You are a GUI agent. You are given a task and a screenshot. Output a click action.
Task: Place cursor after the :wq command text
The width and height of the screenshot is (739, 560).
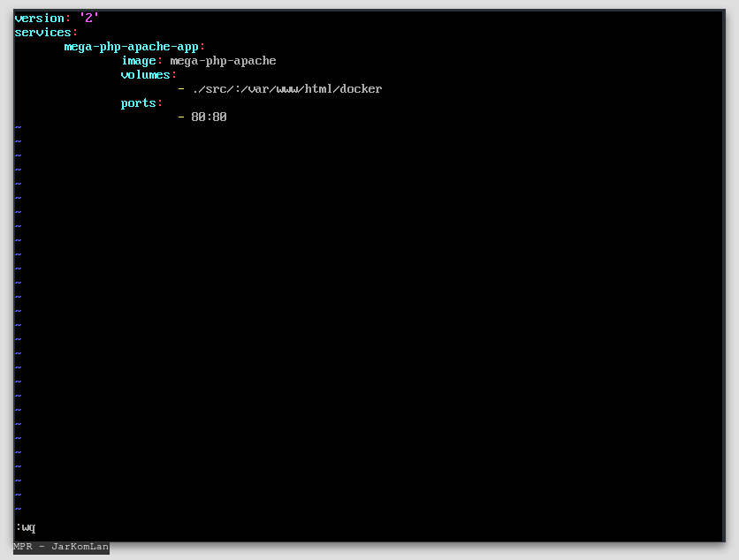(x=35, y=527)
